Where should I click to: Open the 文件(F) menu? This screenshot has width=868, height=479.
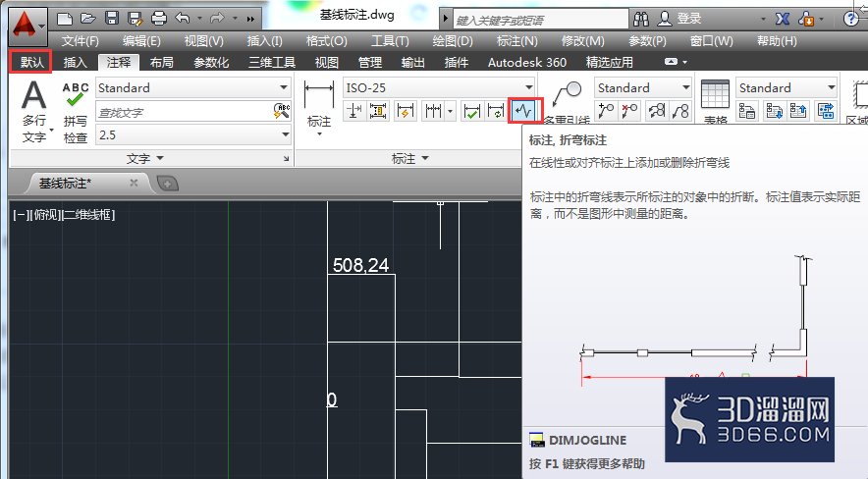point(81,41)
